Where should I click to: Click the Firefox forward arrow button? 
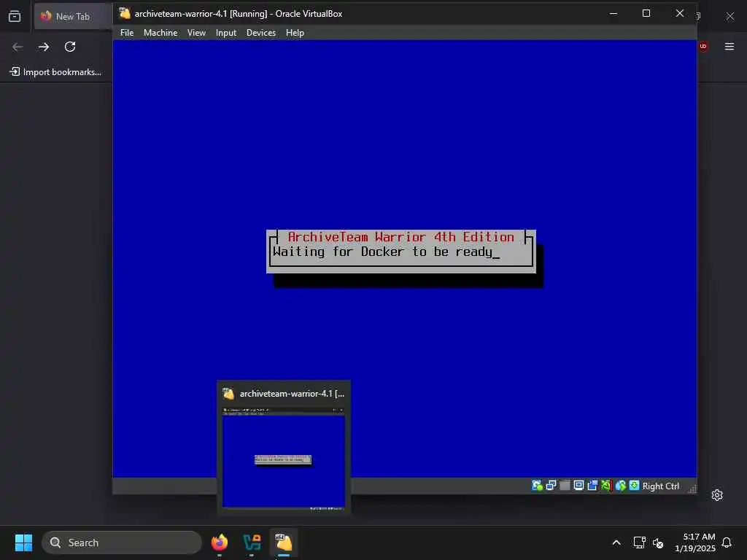point(44,47)
